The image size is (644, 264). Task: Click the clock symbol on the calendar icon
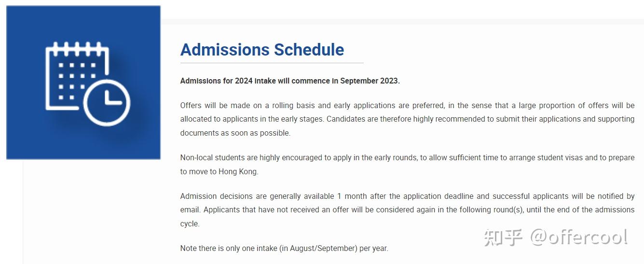point(107,102)
